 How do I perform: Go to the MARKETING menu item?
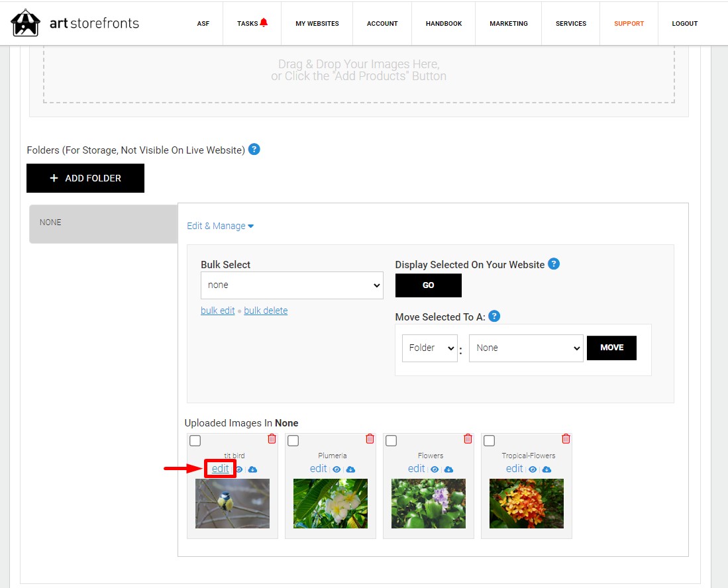point(508,23)
